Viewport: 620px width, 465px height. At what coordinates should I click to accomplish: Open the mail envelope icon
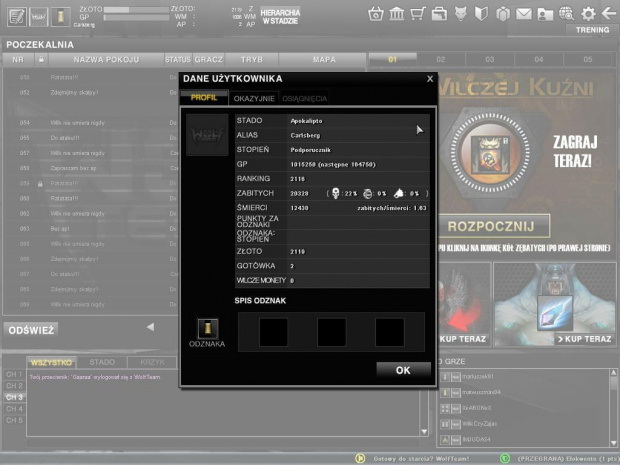coord(524,14)
